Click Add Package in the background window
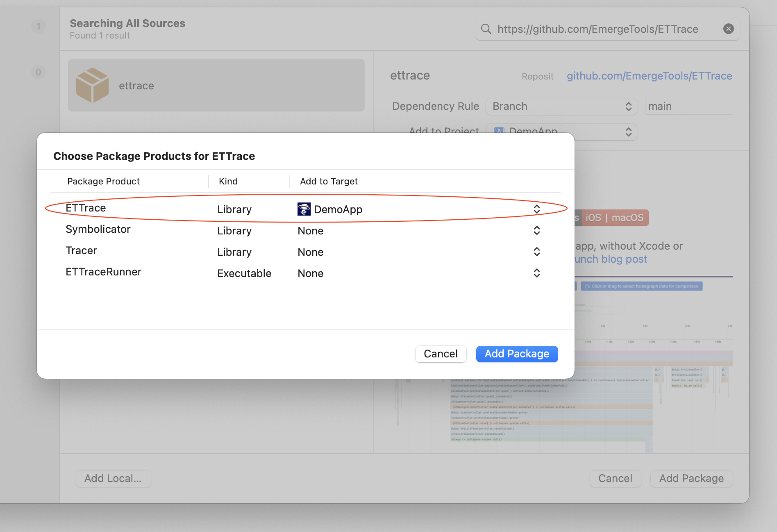 click(x=691, y=478)
